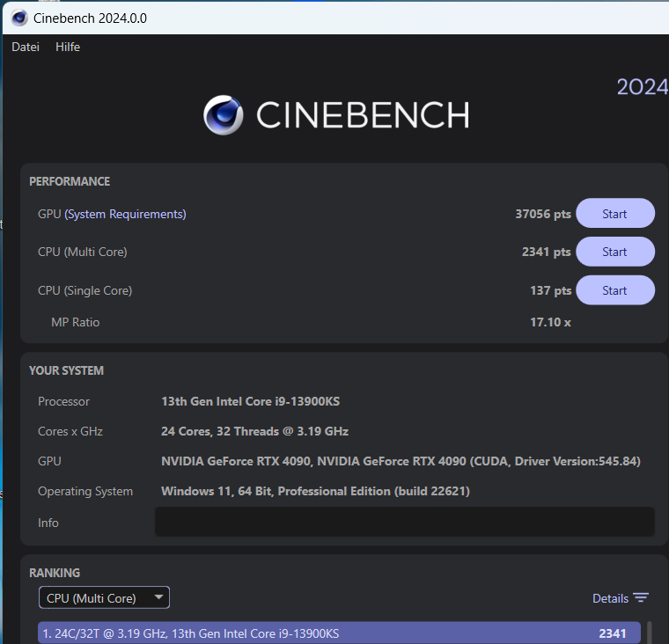The height and width of the screenshot is (644, 669).
Task: Click the 137 pts single core score
Action: pyautogui.click(x=550, y=291)
